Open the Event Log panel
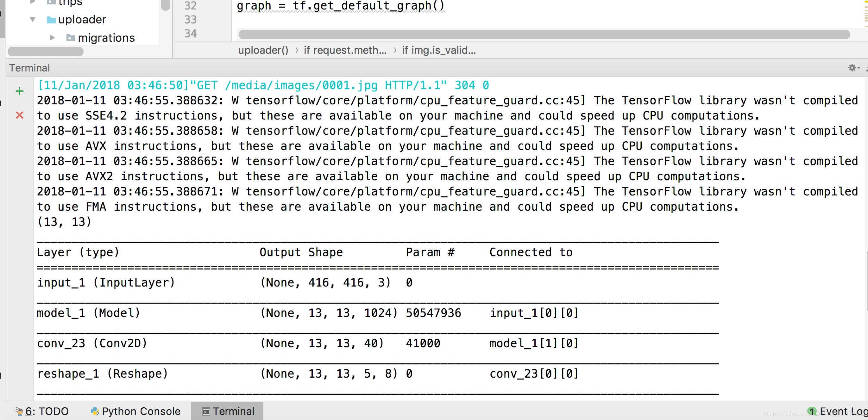Viewport: 868px width, 420px height. pyautogui.click(x=838, y=411)
